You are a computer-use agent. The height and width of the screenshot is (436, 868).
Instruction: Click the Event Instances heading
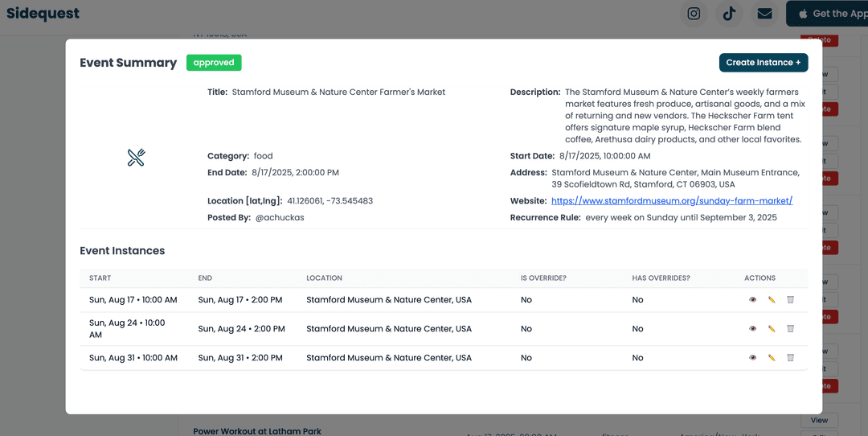coord(122,250)
